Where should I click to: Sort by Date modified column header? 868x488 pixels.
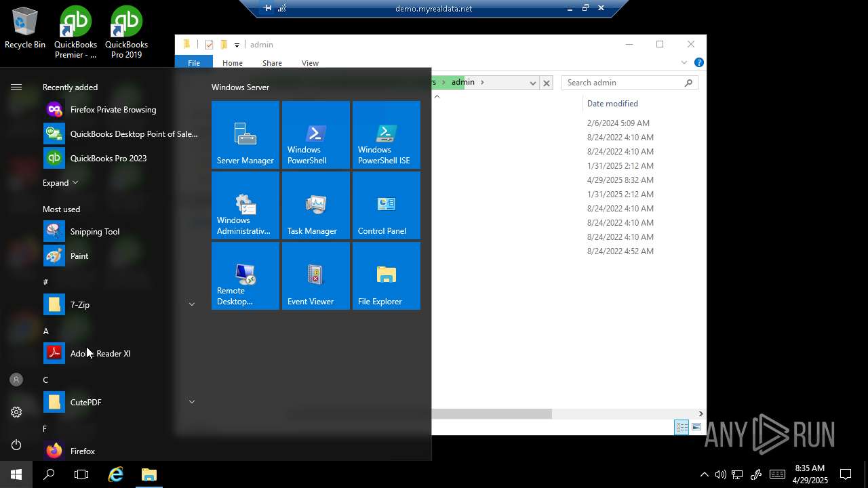[612, 104]
